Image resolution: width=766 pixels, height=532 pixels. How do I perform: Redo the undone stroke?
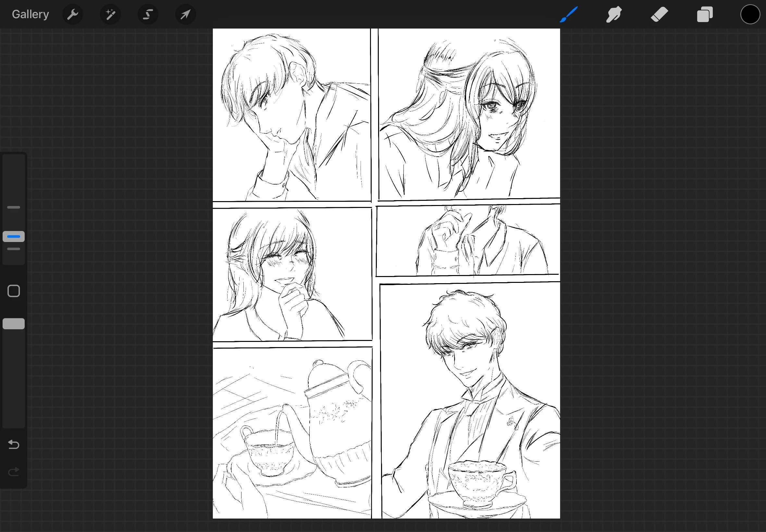pyautogui.click(x=14, y=472)
